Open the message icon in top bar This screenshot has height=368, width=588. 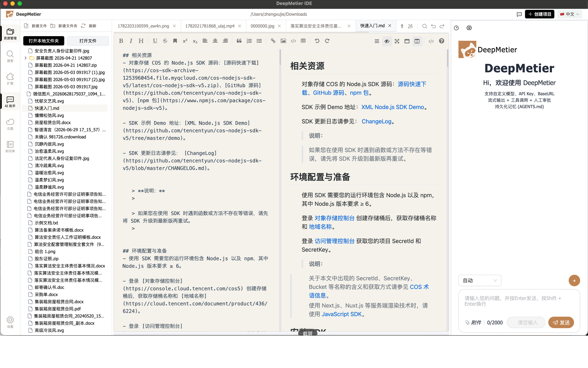519,14
